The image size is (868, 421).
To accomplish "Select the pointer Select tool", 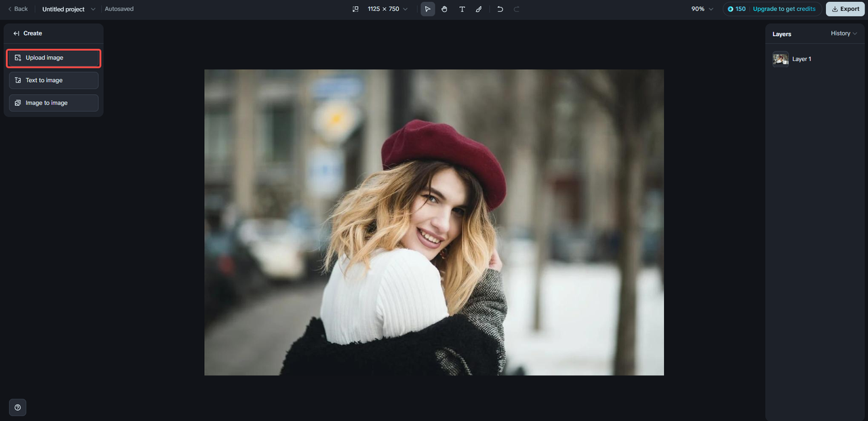I will tap(427, 9).
